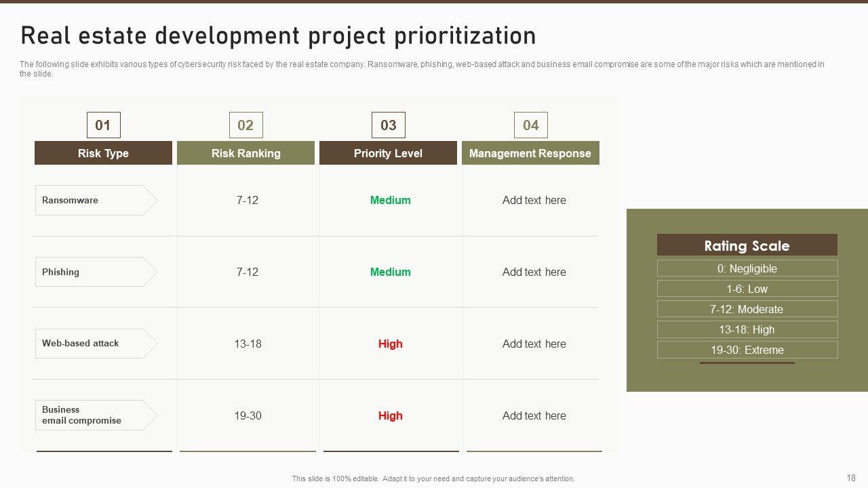
Task: Click the 'Risk Type' column header
Action: pyautogui.click(x=103, y=153)
